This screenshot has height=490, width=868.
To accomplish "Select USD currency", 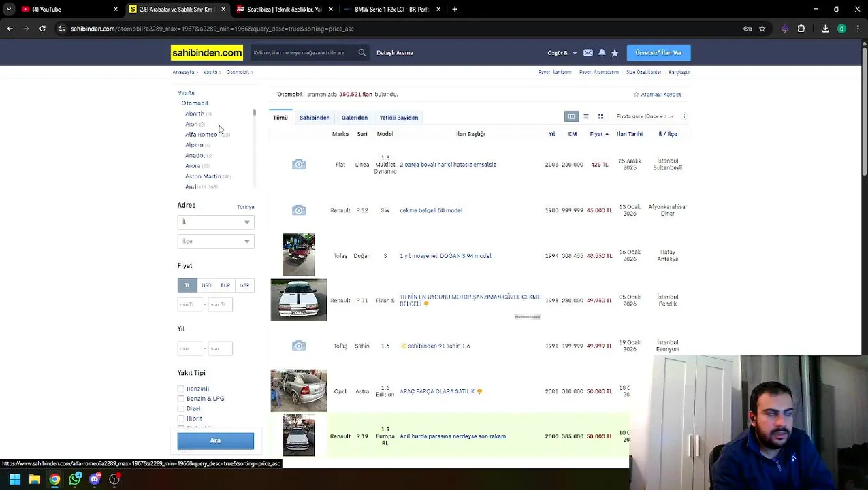I will click(206, 285).
